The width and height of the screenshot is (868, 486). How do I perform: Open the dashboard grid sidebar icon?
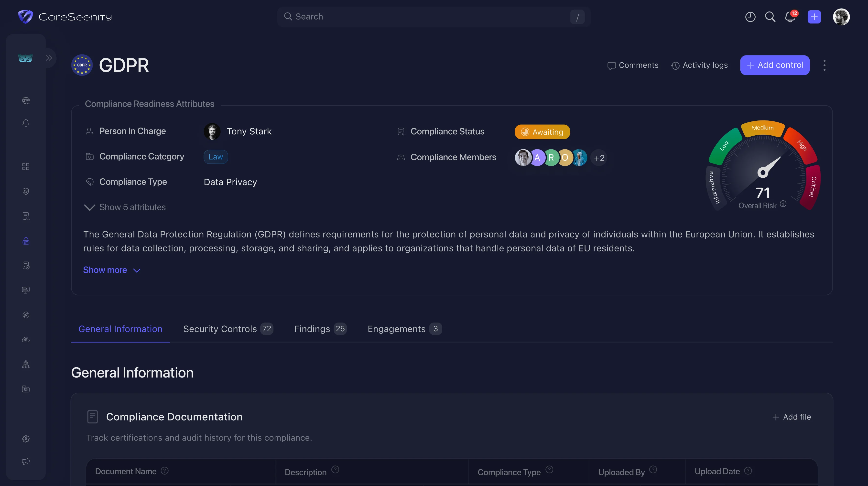tap(26, 166)
